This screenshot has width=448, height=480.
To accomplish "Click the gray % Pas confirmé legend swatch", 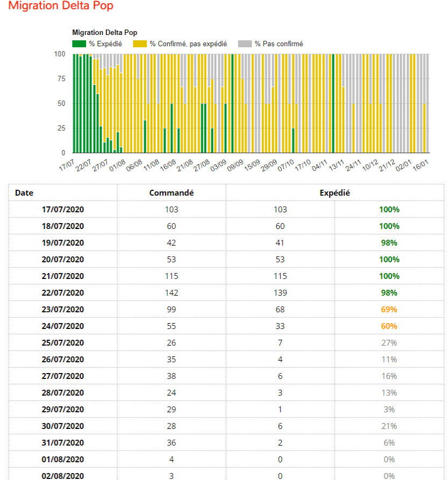I will (x=245, y=44).
